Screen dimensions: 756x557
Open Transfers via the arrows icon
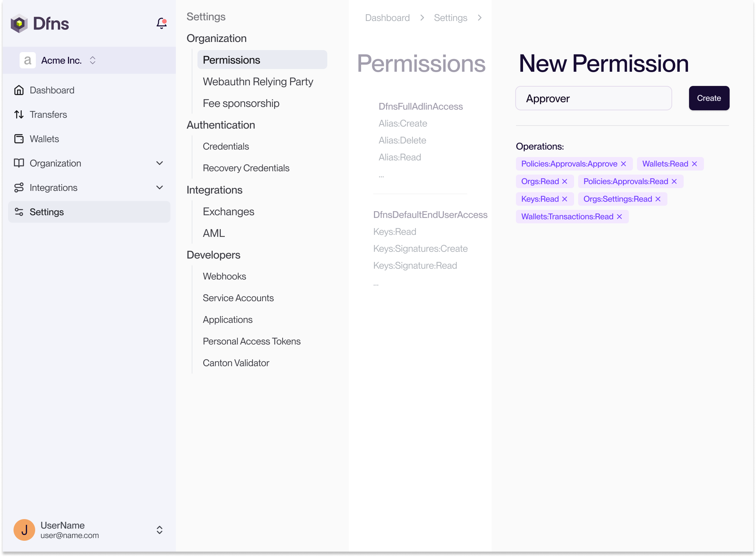(19, 115)
